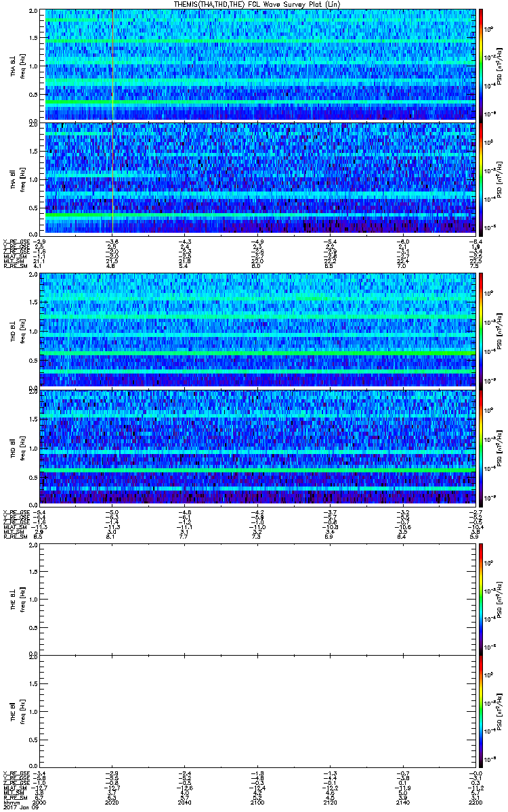Click the '1.0' tick of THD B∥ frequency axis

[x=33, y=448]
